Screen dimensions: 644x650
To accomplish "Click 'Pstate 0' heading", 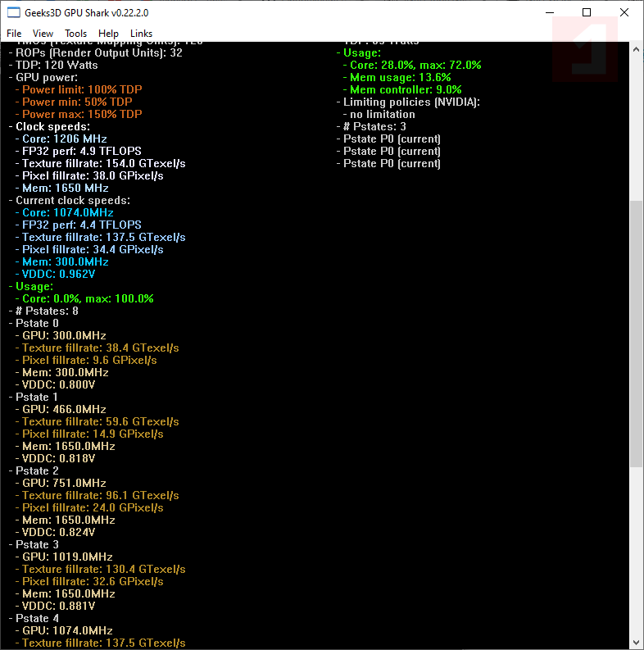I will coord(34,323).
